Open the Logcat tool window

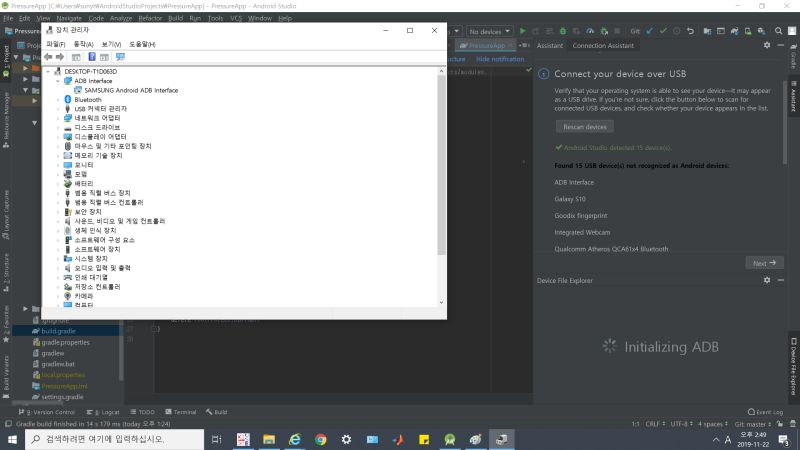coord(103,412)
